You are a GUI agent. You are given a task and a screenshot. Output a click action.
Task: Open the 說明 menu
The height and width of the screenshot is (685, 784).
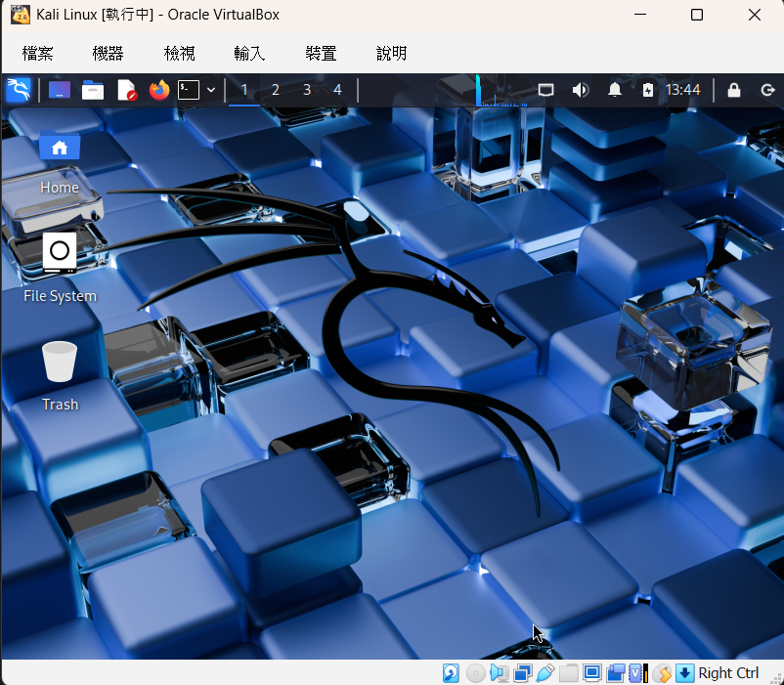click(391, 54)
